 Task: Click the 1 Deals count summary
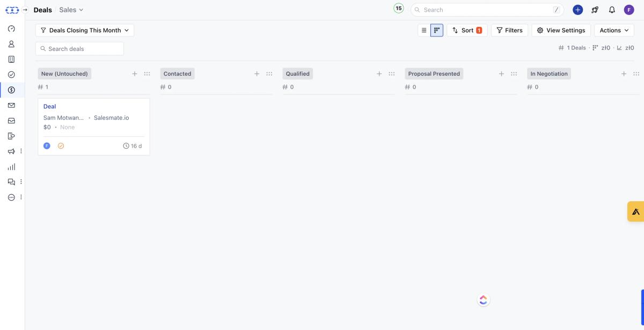click(x=573, y=48)
